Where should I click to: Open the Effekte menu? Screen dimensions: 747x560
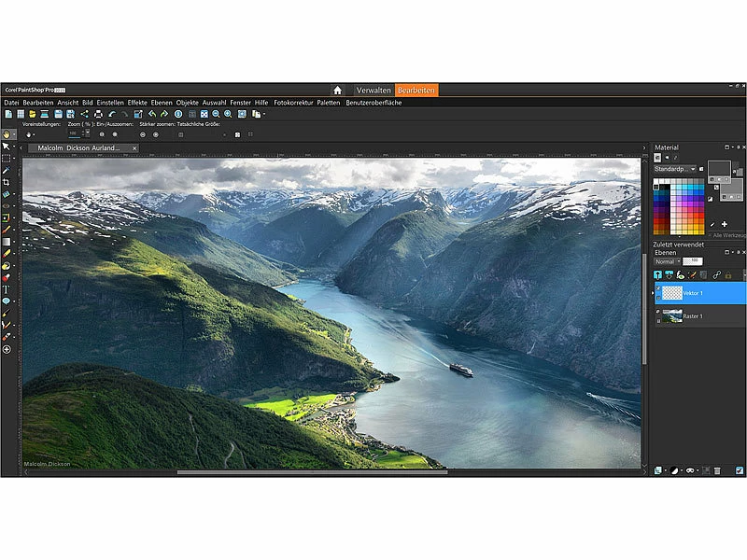[x=137, y=103]
